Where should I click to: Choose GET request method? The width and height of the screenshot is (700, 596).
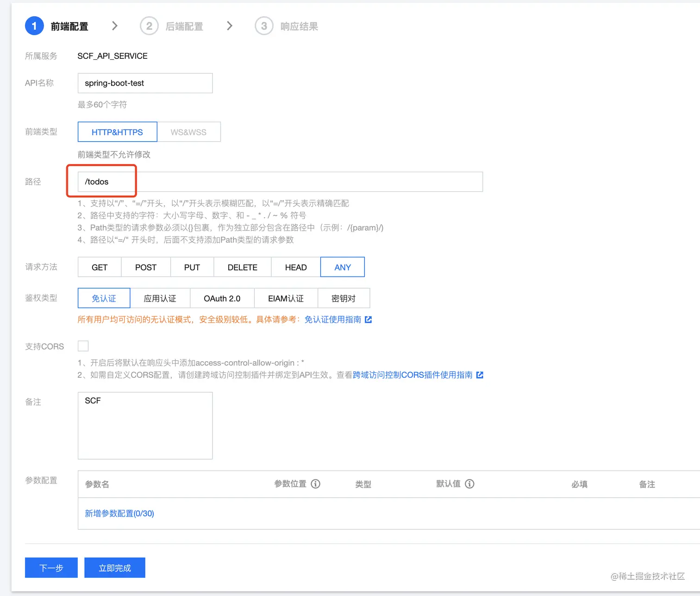(x=100, y=267)
